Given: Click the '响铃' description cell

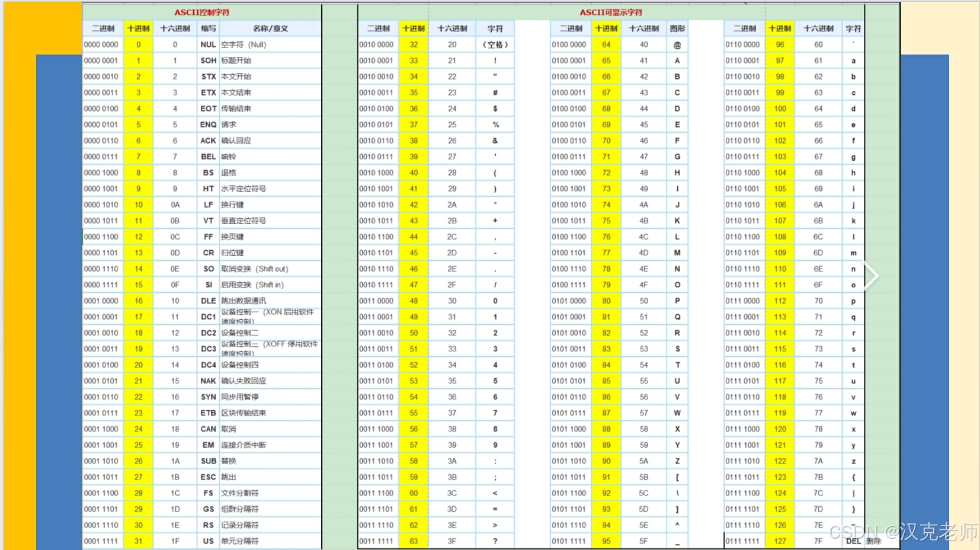Looking at the screenshot, I should coord(270,156).
